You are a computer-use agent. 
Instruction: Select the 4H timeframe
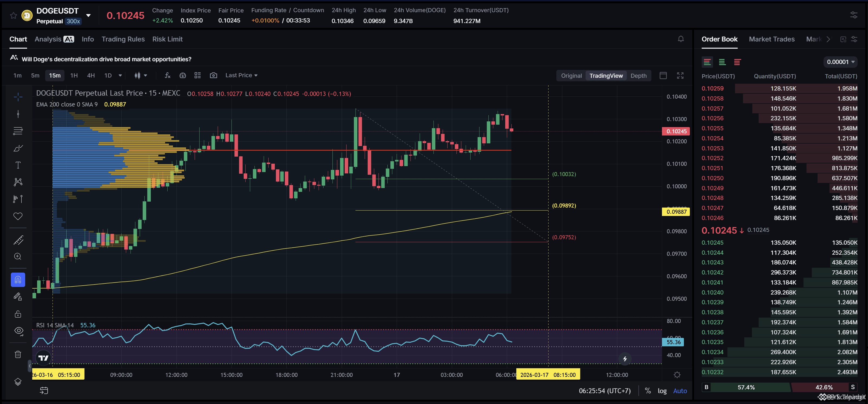click(91, 76)
